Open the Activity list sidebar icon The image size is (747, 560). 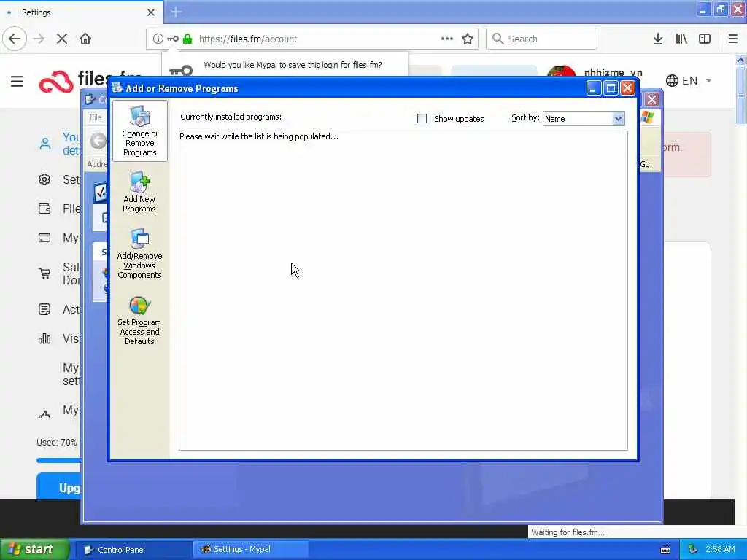[44, 309]
